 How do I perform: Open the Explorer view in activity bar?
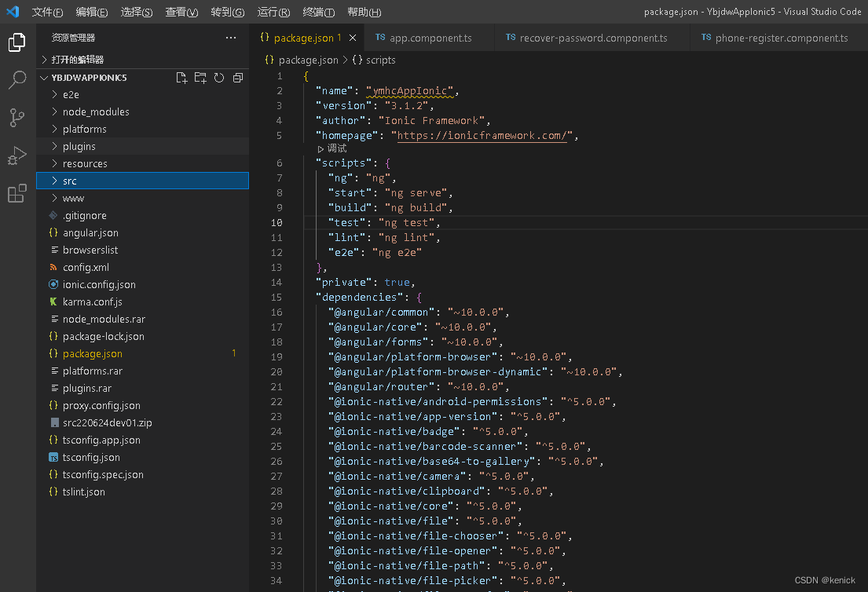coord(17,42)
